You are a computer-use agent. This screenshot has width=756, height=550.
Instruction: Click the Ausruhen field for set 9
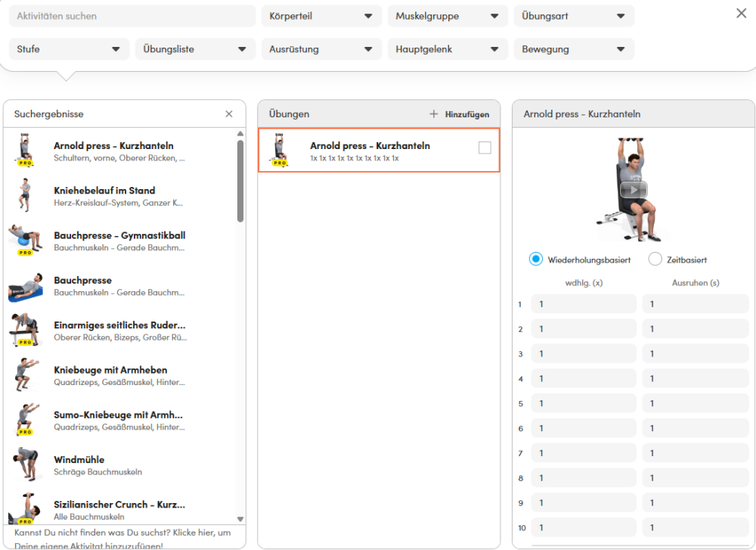(695, 503)
